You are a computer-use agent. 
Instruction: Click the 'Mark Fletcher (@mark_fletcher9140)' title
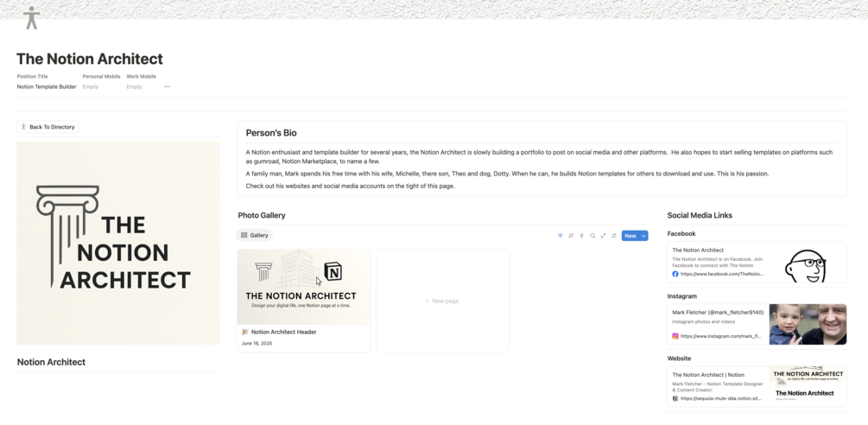click(x=718, y=312)
